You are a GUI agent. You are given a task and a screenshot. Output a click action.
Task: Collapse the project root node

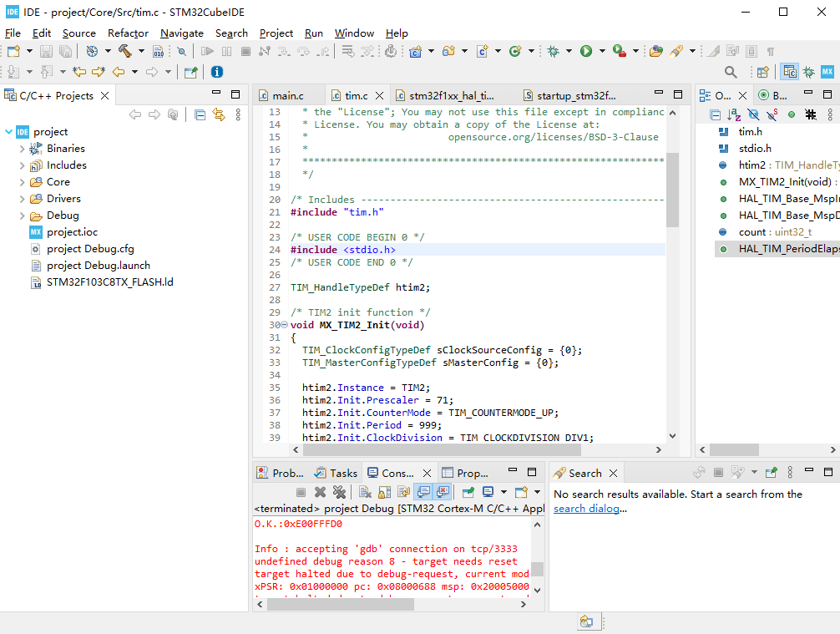(x=8, y=132)
